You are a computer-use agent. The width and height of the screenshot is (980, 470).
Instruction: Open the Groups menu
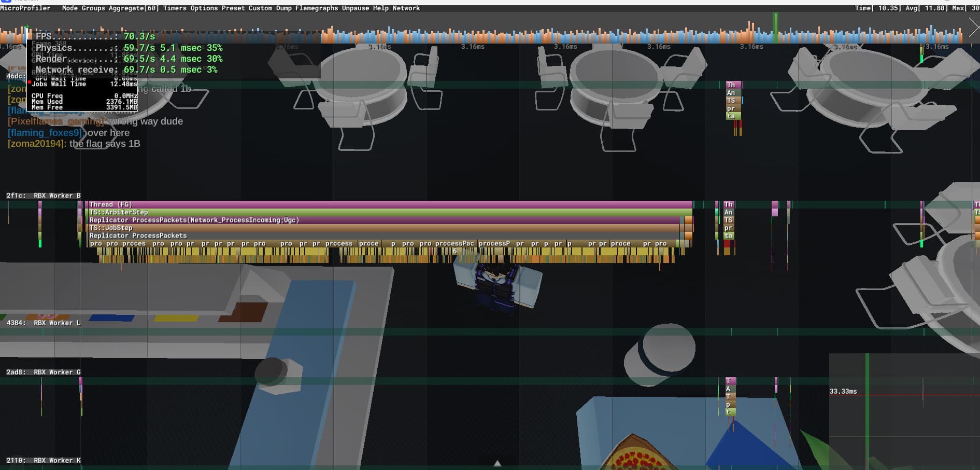[x=93, y=8]
